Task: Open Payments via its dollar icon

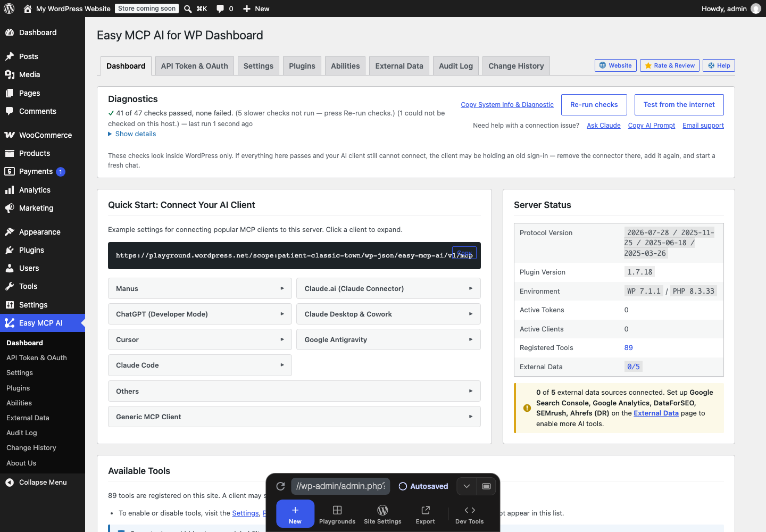Action: [10, 171]
